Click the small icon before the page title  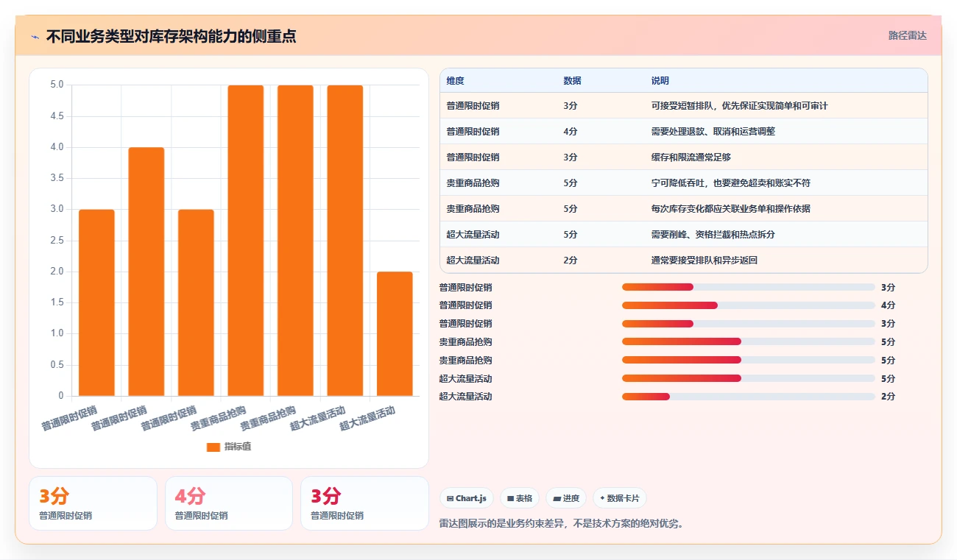(x=35, y=36)
